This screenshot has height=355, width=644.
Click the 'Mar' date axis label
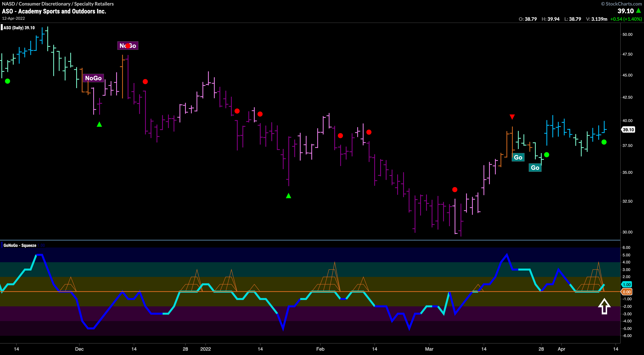[x=429, y=349]
